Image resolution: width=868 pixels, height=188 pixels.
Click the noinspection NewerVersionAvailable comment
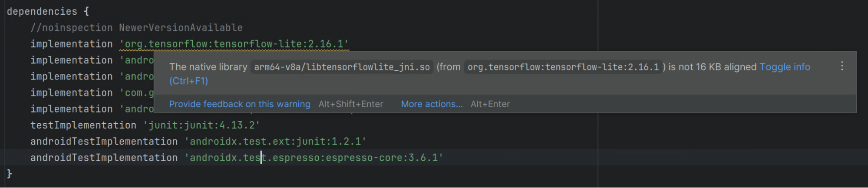coord(136,28)
